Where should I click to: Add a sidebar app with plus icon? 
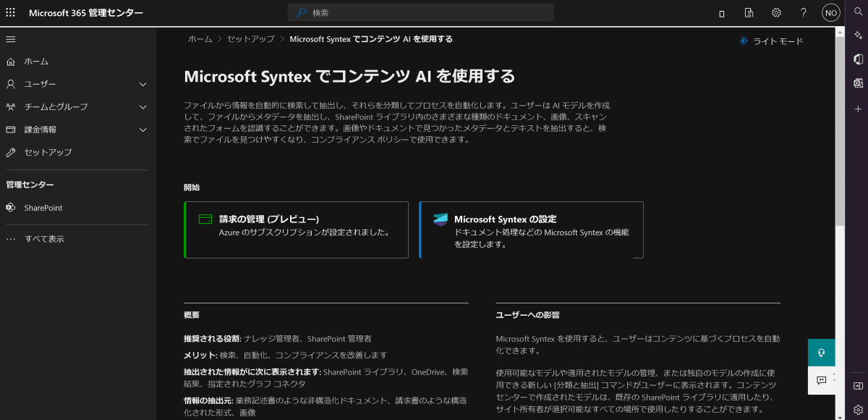(x=859, y=109)
